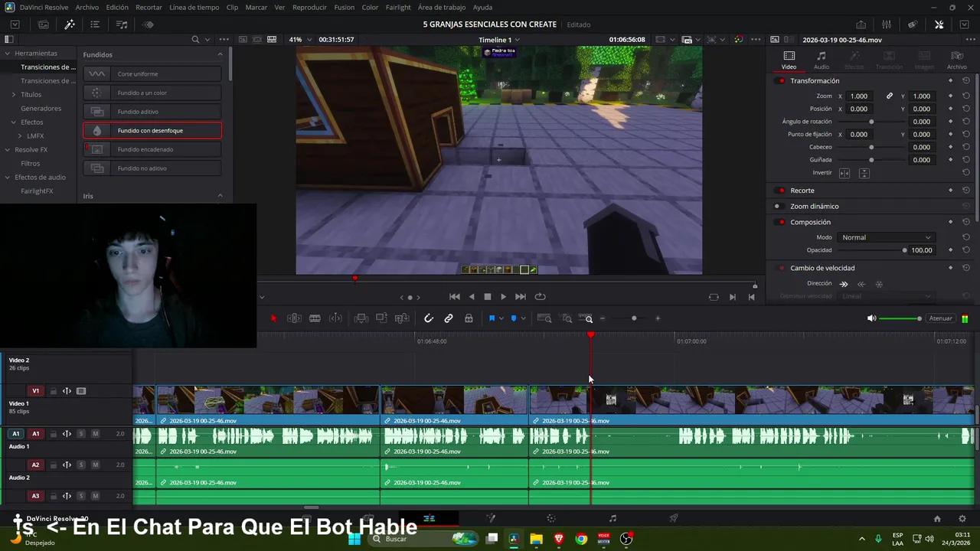Image resolution: width=980 pixels, height=551 pixels.
Task: Click the search icon in Effects panel
Action: tap(195, 40)
